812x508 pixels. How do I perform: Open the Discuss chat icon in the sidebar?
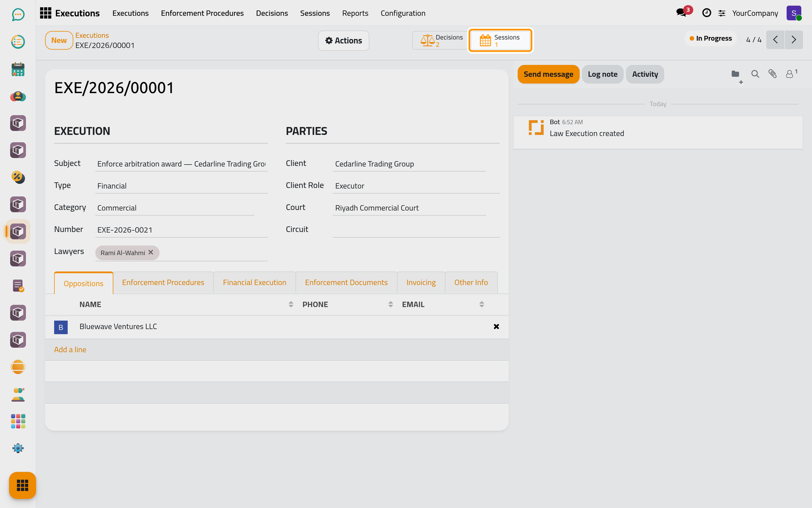[18, 15]
